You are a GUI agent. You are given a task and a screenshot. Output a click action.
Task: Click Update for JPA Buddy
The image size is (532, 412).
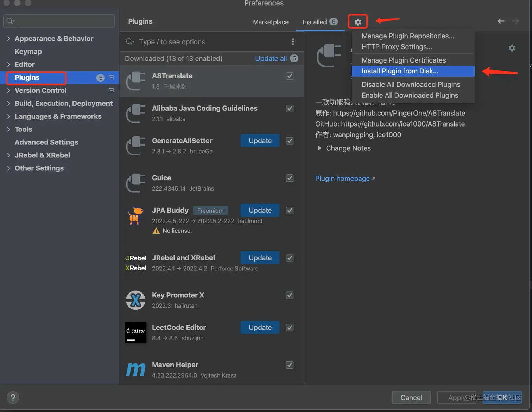tap(260, 210)
